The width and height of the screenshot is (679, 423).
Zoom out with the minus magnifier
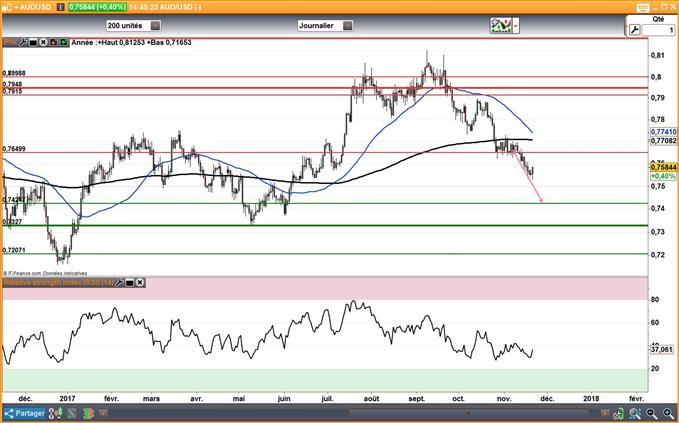pos(652,413)
